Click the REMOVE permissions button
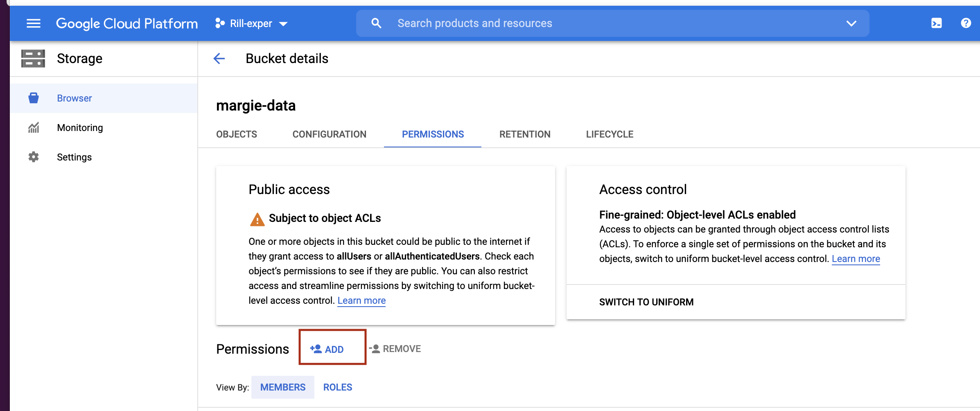The height and width of the screenshot is (411, 980). click(395, 349)
